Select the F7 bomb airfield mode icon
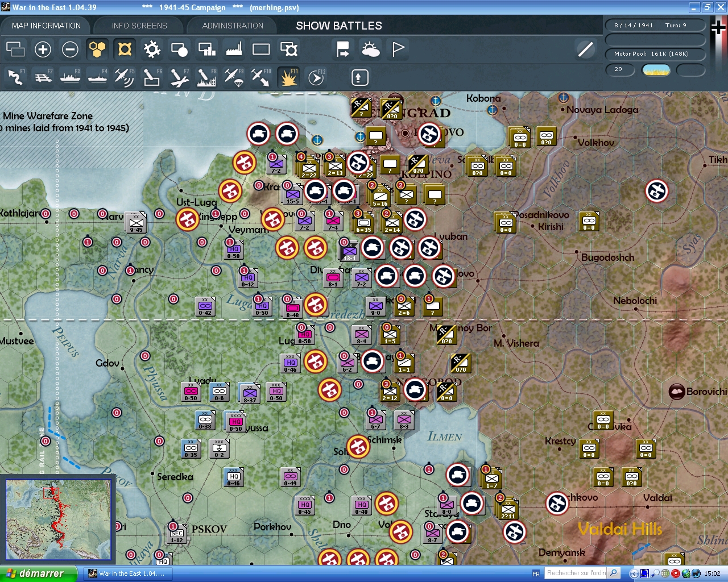 (179, 77)
